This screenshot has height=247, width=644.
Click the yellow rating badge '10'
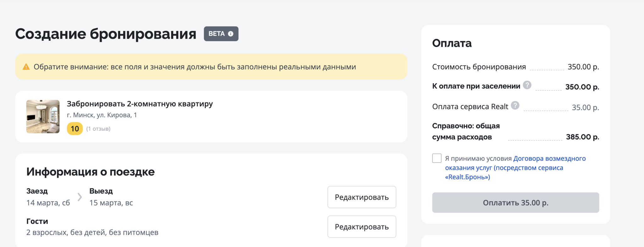pyautogui.click(x=75, y=129)
